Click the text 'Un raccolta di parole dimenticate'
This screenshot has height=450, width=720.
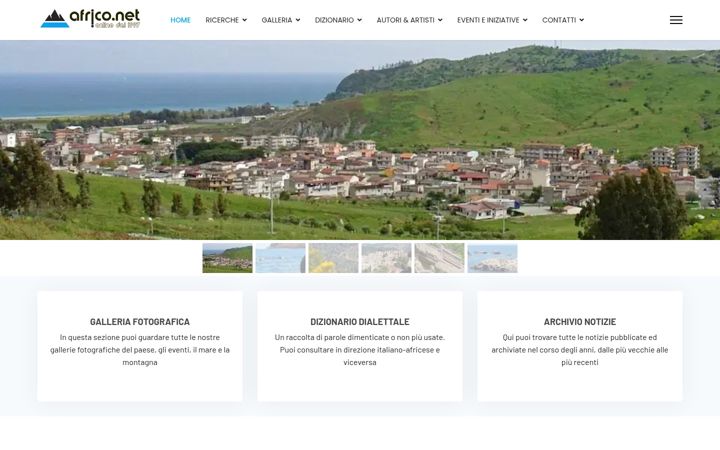(x=331, y=337)
